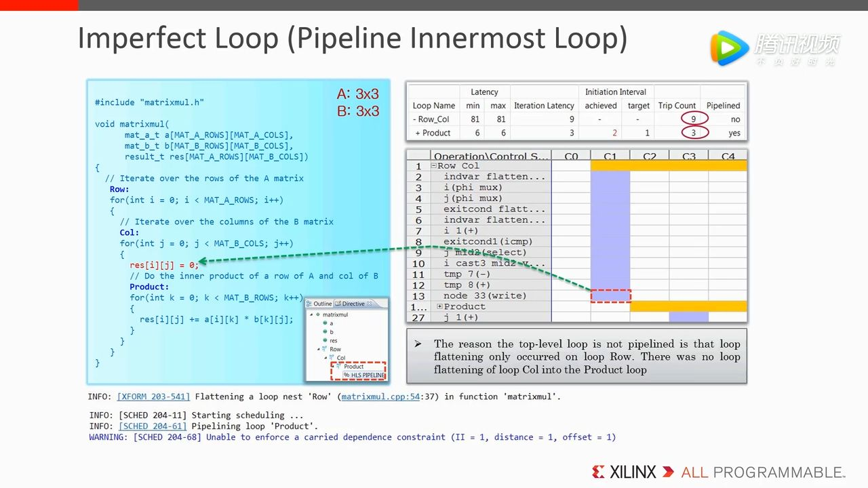Switch to the Directive tab
The height and width of the screenshot is (488, 868).
(x=351, y=304)
